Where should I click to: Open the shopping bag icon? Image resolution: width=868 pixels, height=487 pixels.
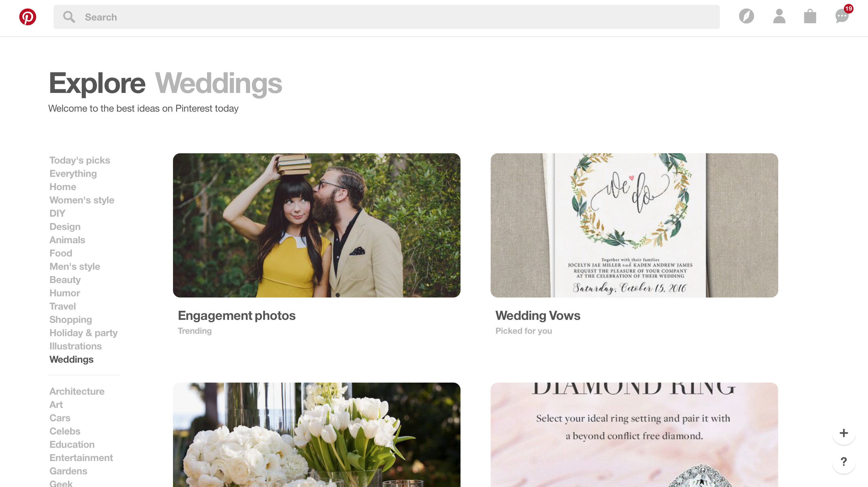pos(810,16)
